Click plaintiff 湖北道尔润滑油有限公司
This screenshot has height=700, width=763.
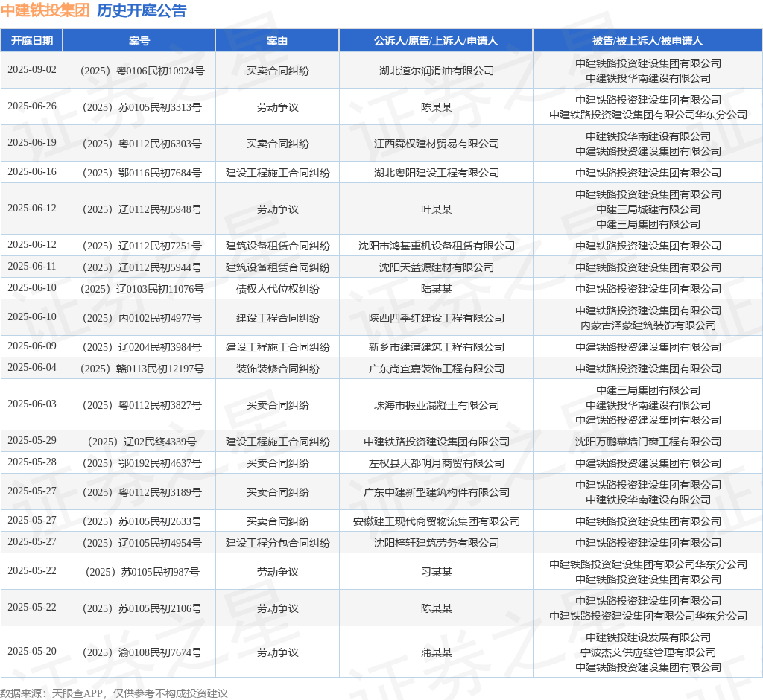click(x=436, y=71)
